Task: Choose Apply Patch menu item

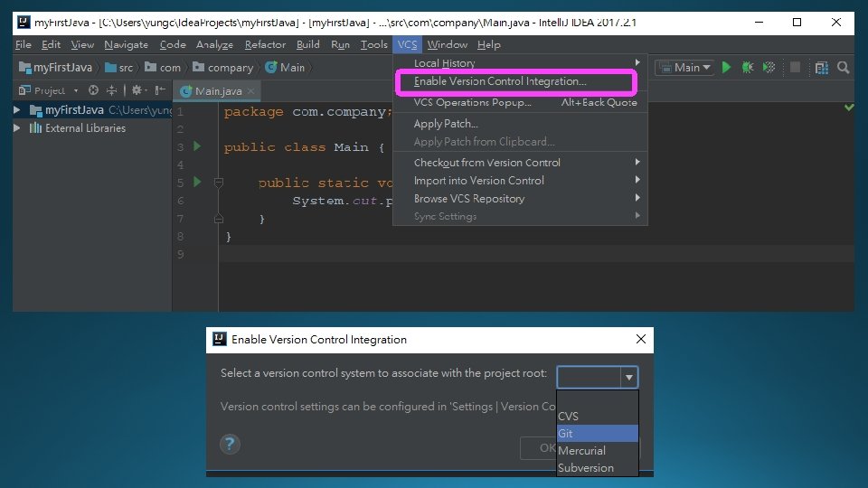Action: tap(521, 124)
